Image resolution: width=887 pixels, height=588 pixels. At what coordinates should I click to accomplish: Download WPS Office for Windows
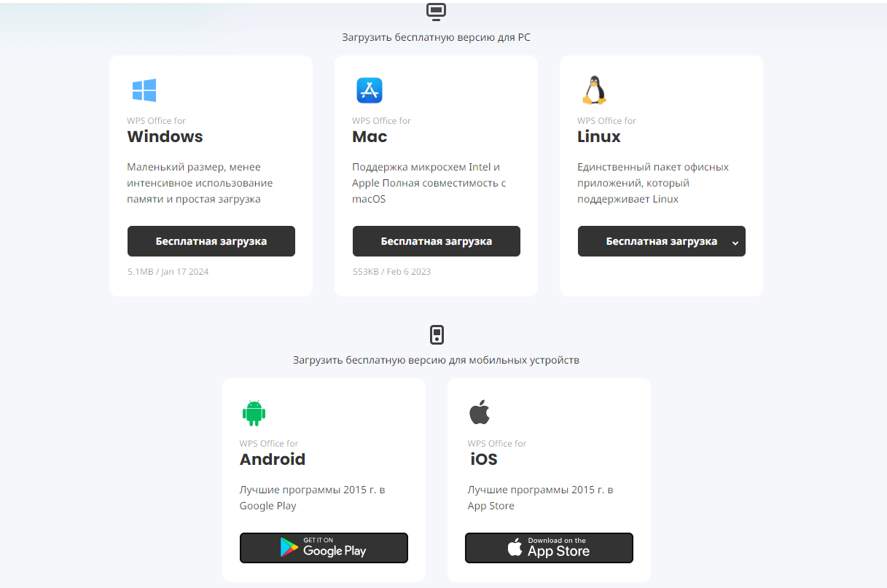(x=211, y=241)
